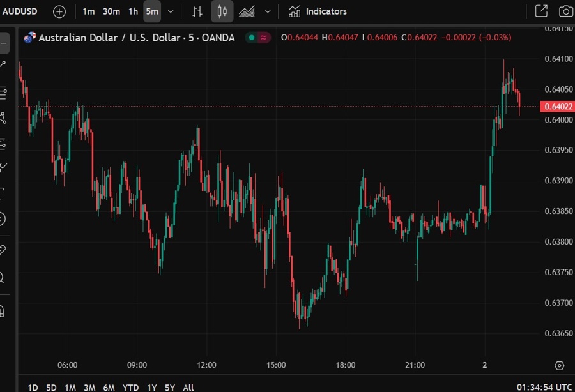Viewport: 575px width, 392px height.
Task: Click the green market status dot
Action: point(252,37)
